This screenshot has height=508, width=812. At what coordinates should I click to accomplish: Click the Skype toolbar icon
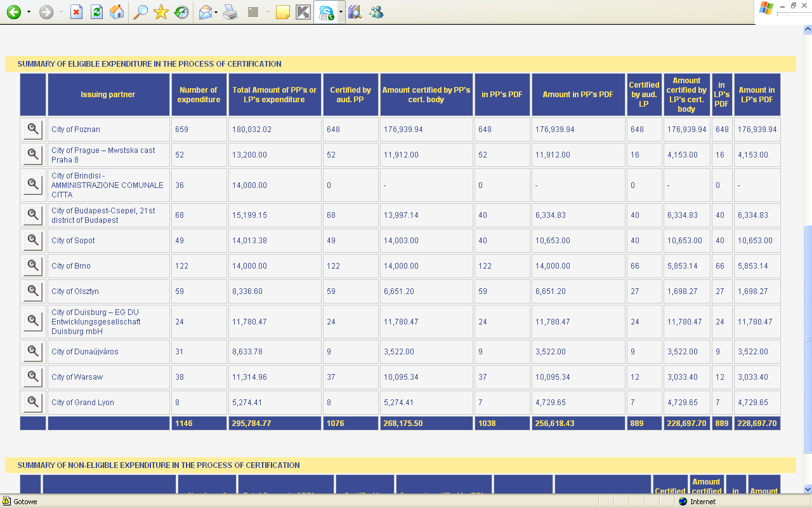click(x=326, y=12)
